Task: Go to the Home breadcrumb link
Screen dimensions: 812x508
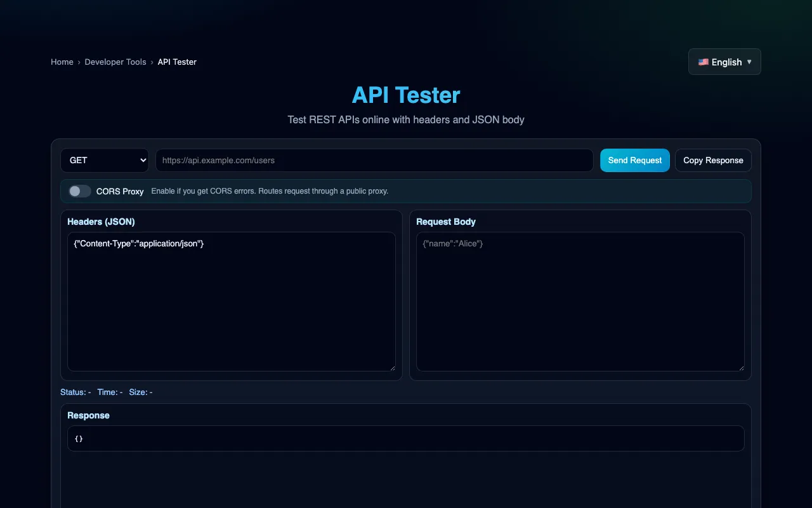Action: click(x=62, y=62)
